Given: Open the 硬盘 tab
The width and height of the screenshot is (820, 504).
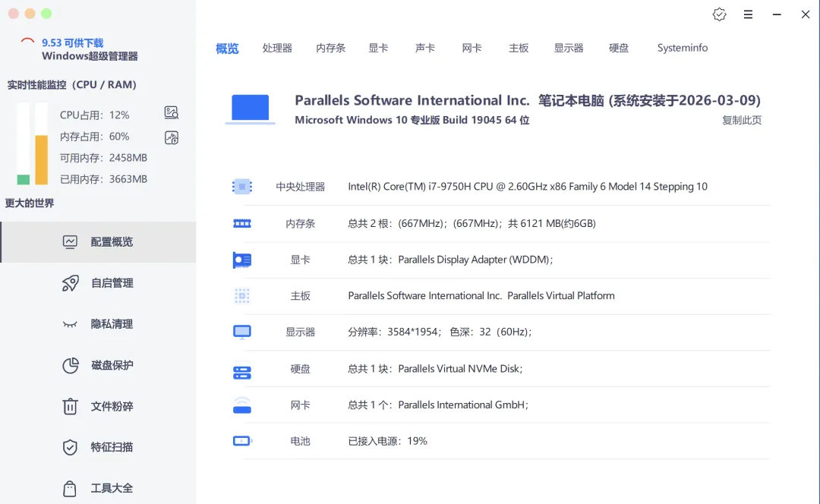Looking at the screenshot, I should point(619,48).
